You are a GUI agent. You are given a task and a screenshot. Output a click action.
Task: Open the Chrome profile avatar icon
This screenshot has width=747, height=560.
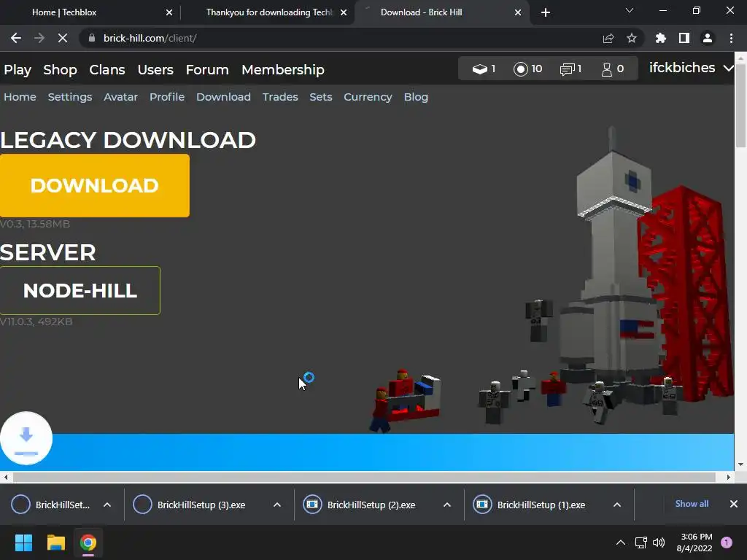coord(708,38)
